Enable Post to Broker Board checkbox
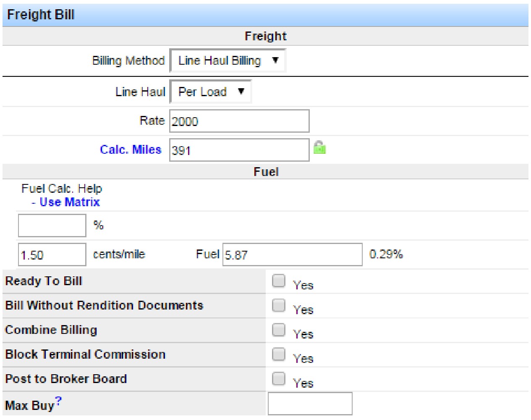This screenshot has height=420, width=531. click(278, 379)
